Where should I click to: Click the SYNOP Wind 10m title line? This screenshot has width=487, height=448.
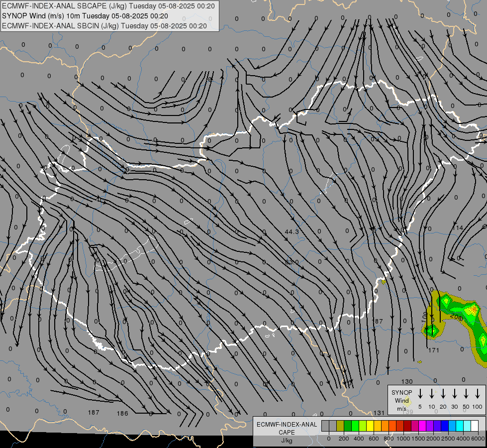coord(85,16)
